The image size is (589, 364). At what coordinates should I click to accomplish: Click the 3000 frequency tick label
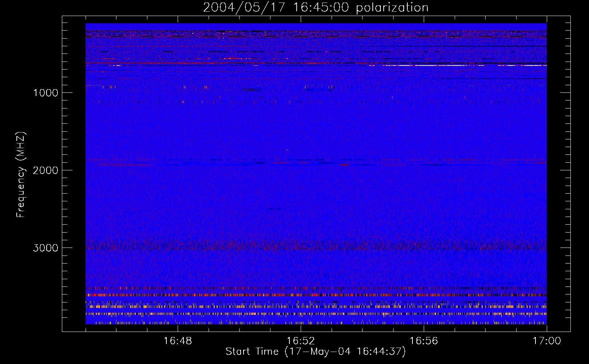[x=46, y=248]
